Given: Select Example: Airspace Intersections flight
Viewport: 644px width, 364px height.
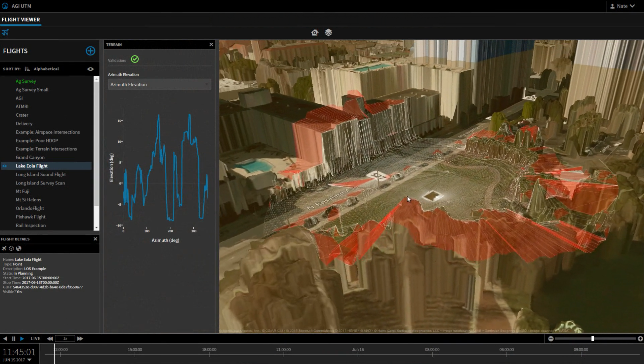Looking at the screenshot, I should pos(48,132).
